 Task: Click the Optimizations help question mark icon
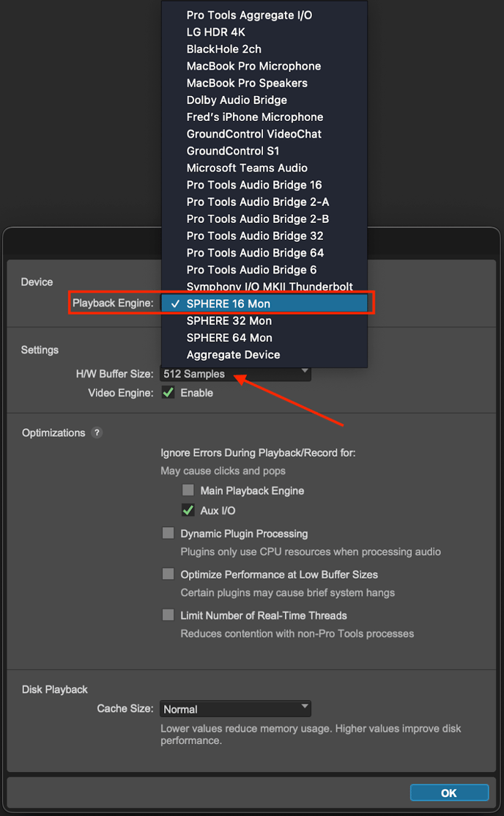pyautogui.click(x=97, y=433)
